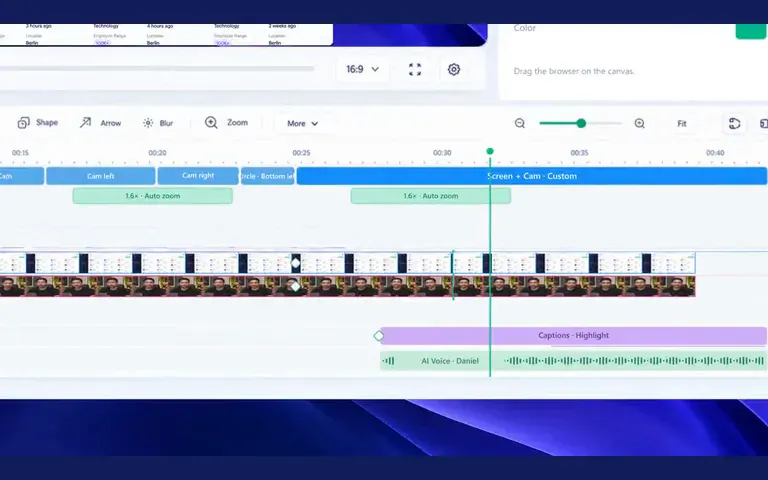The image size is (768, 480).
Task: Click the diamond keyframe on Captions clip start
Action: (x=379, y=336)
